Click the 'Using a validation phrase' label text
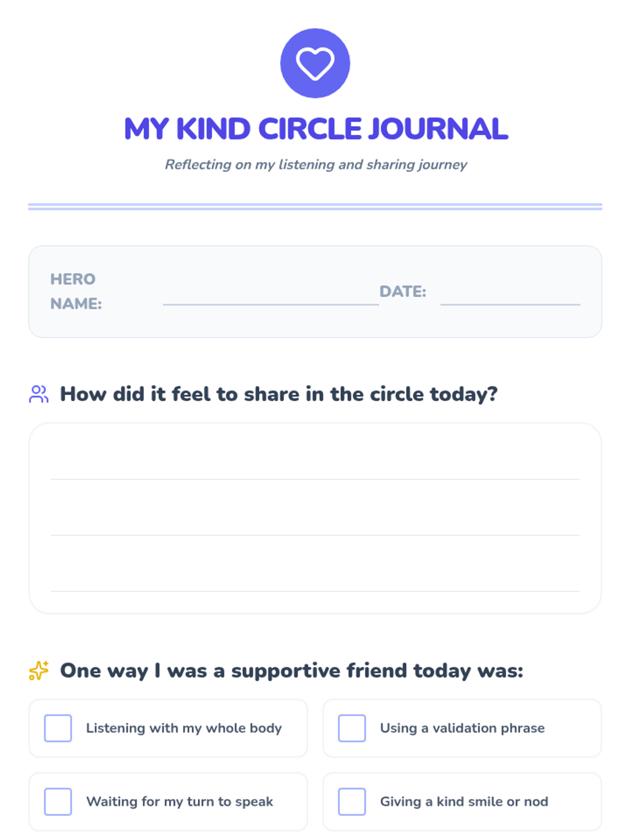 (462, 728)
